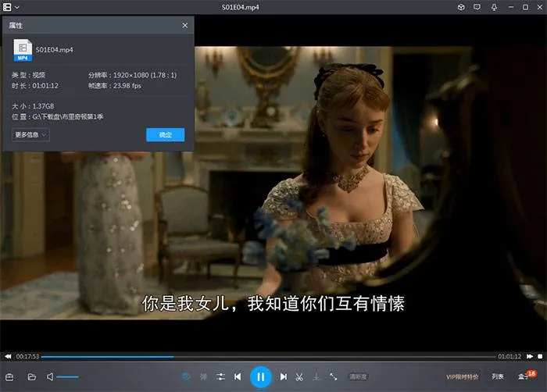Screen dimensions: 547x392
Task: Stop playback with the square stop button
Action: 540,356
